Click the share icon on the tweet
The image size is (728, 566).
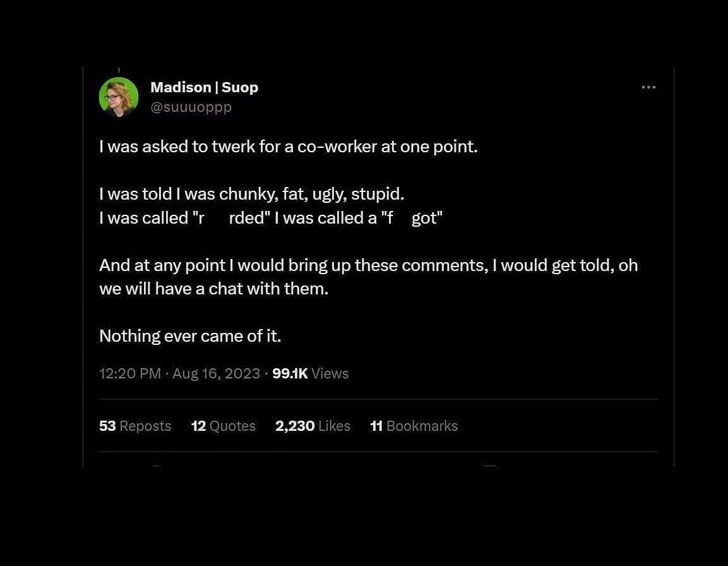600,468
